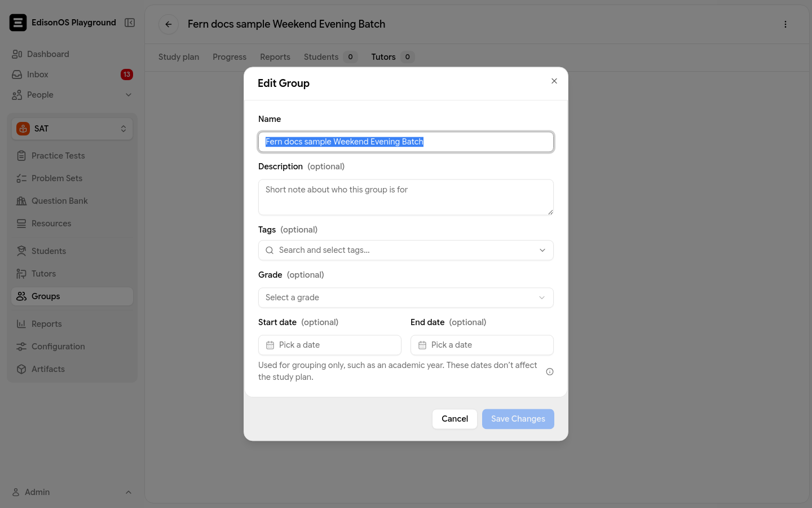Screen dimensions: 812x508
Task: Click the Description text area
Action: pyautogui.click(x=406, y=197)
